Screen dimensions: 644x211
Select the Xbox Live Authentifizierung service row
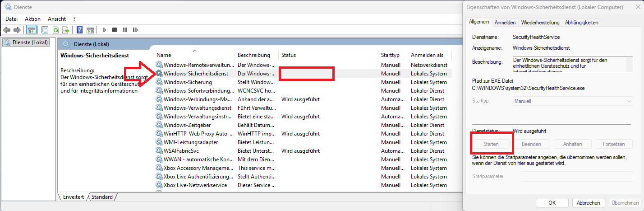(303, 177)
